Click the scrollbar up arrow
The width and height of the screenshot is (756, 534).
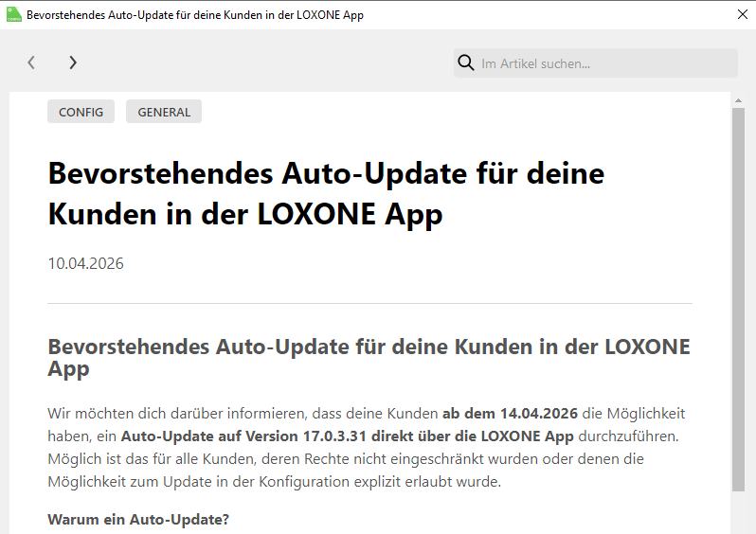(738, 100)
